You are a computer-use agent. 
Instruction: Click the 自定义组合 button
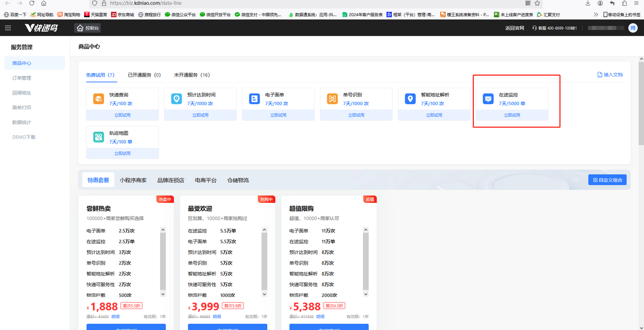607,180
